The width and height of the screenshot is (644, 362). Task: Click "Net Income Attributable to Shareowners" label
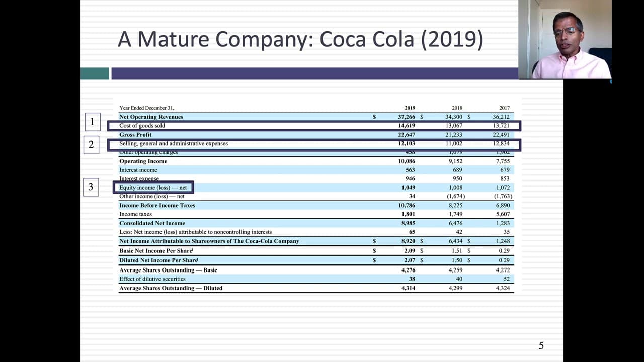coord(209,241)
